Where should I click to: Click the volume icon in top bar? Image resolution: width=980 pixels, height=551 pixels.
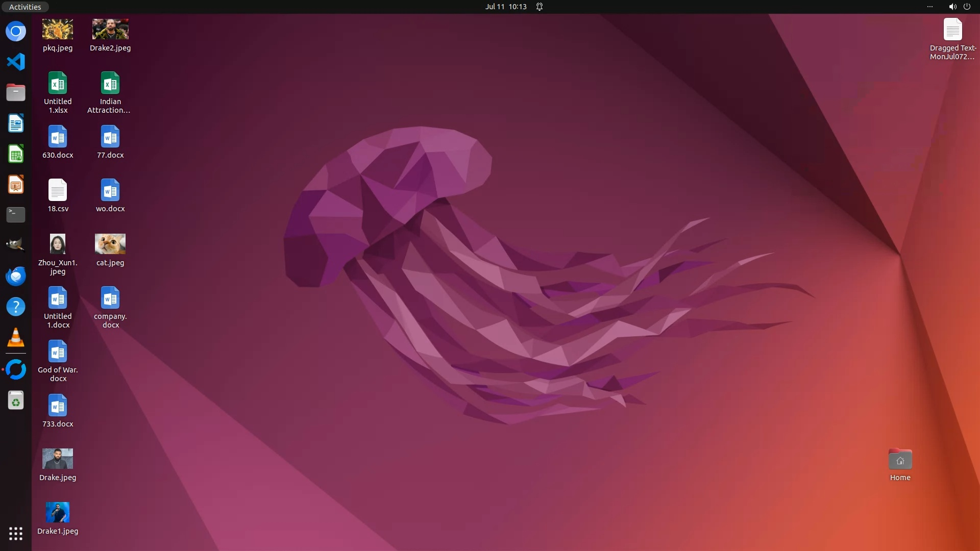(952, 7)
